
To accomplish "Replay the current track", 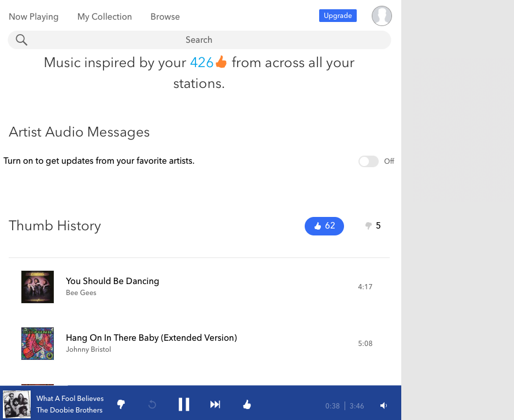I will click(152, 404).
